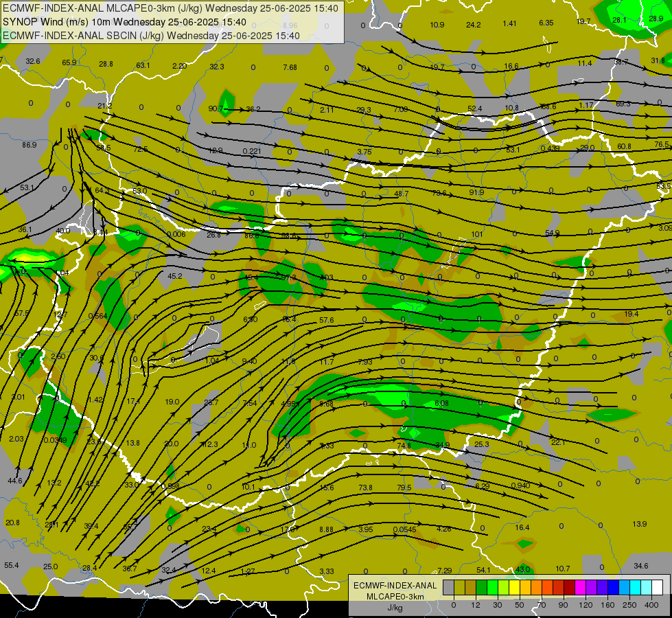Click the map value 0.221
This screenshot has height=618, width=672.
(x=252, y=151)
